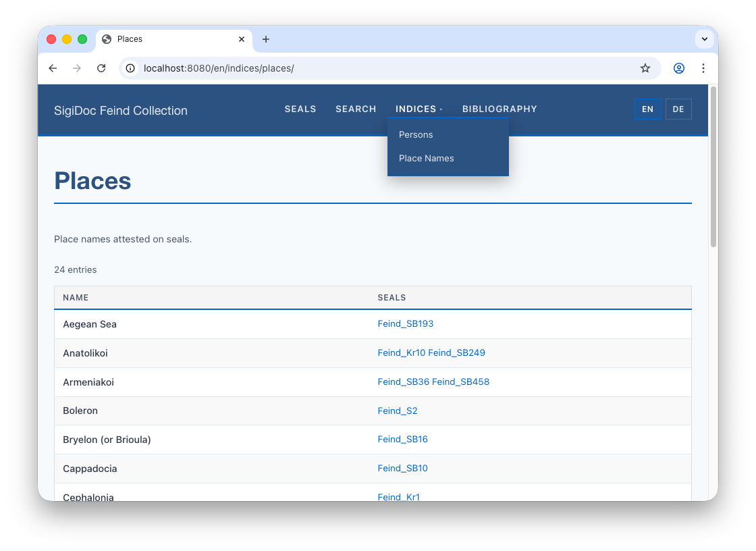Click the browser forward arrow
The width and height of the screenshot is (756, 551).
pos(77,68)
